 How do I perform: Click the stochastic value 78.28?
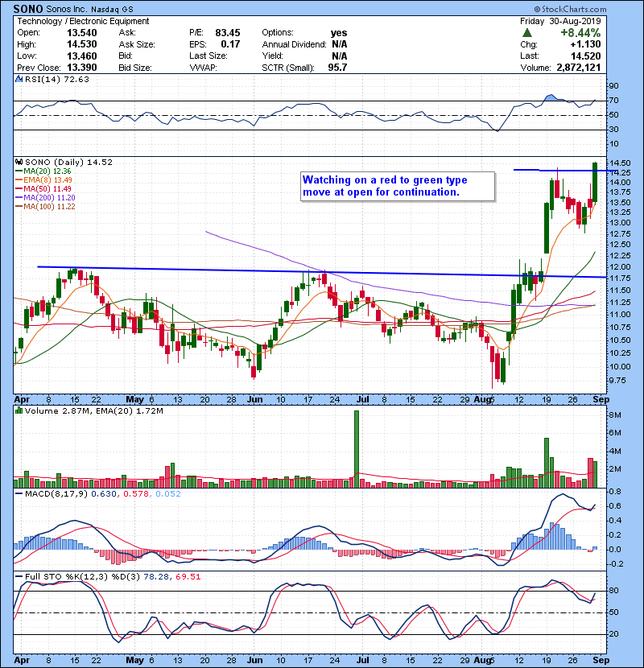[x=155, y=577]
